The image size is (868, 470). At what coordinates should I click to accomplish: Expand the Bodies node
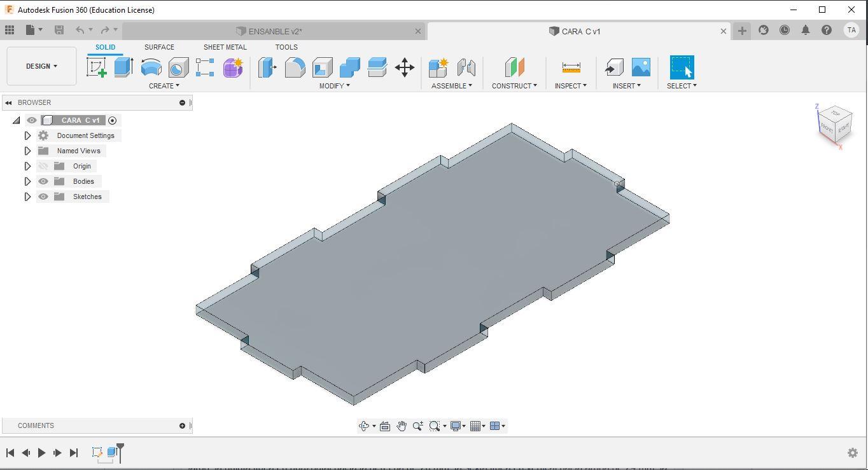point(27,181)
